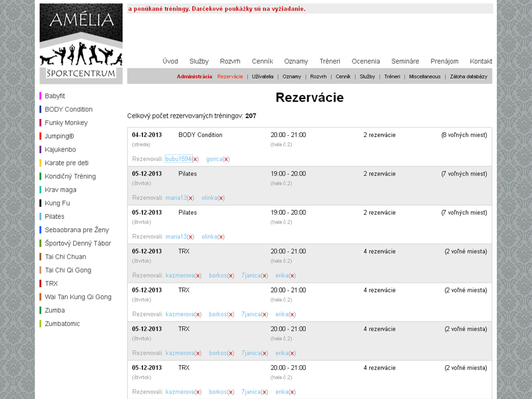Click the Rezervácie page heading
Viewport: 532px width, 399px height.
(309, 97)
